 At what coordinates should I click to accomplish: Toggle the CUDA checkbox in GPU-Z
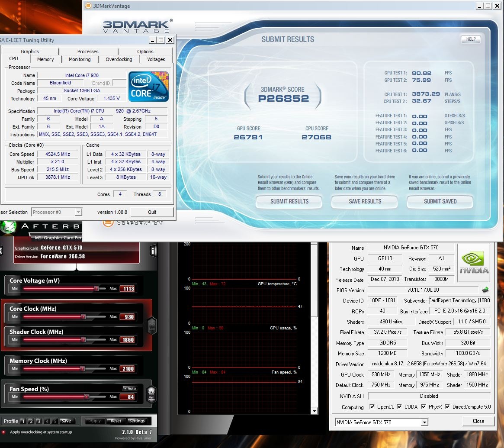[x=399, y=406]
